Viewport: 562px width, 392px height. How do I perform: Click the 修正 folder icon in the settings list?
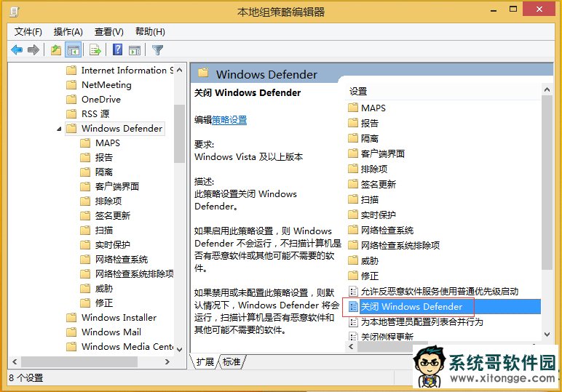pyautogui.click(x=353, y=276)
